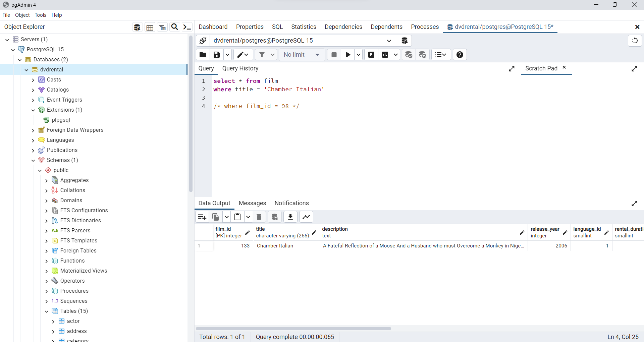
Task: Click the Commit transaction icon
Action: [x=409, y=55]
